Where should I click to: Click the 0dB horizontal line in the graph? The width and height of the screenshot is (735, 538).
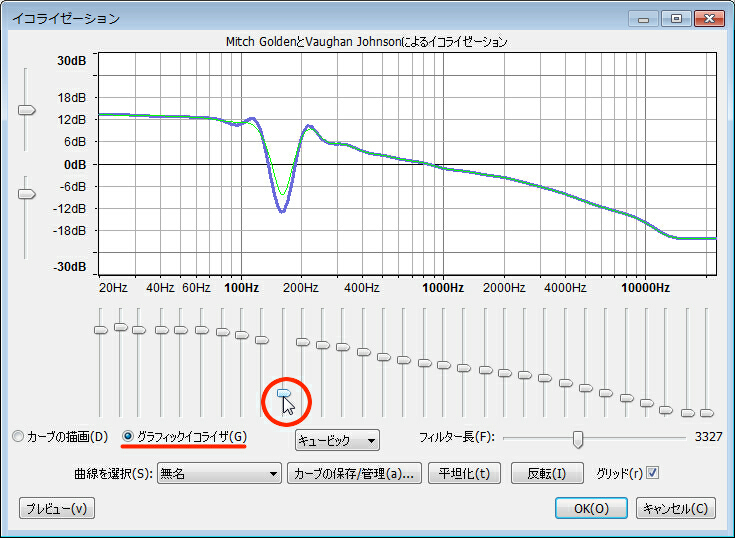[407, 164]
